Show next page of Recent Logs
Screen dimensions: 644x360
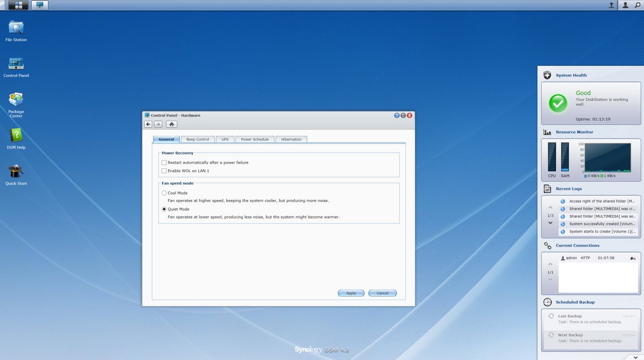click(x=550, y=223)
